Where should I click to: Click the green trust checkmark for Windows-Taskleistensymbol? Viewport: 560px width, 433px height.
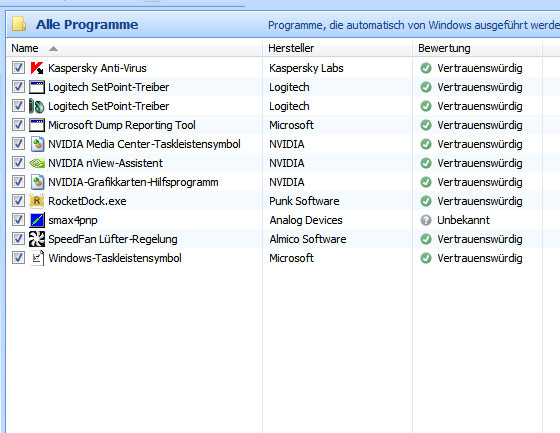426,258
